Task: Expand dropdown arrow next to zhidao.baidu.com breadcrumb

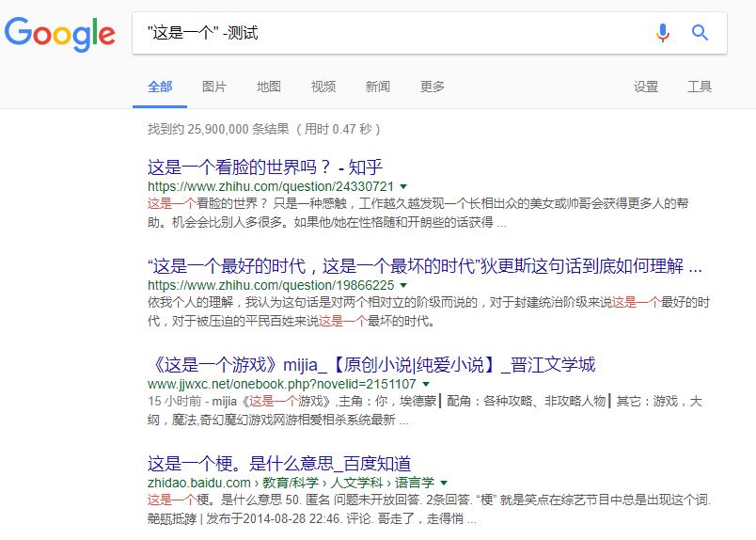Action: tap(444, 483)
